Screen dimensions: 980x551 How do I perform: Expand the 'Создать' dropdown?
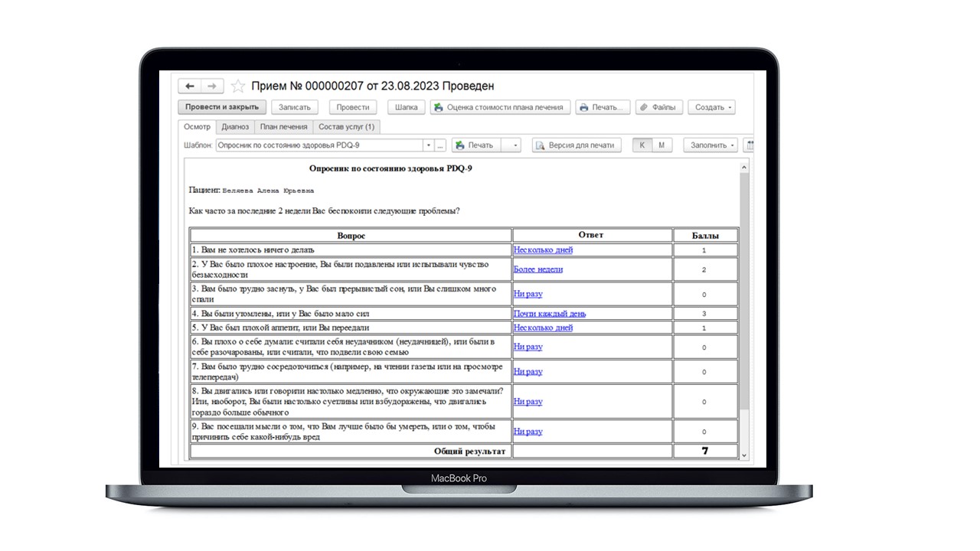point(714,107)
